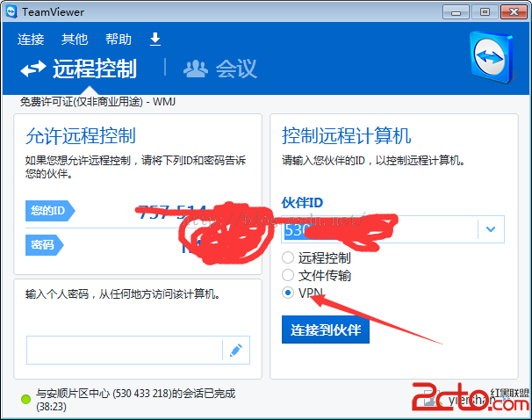
Task: Click the TeamViewer title bar app icon
Action: 11,12
